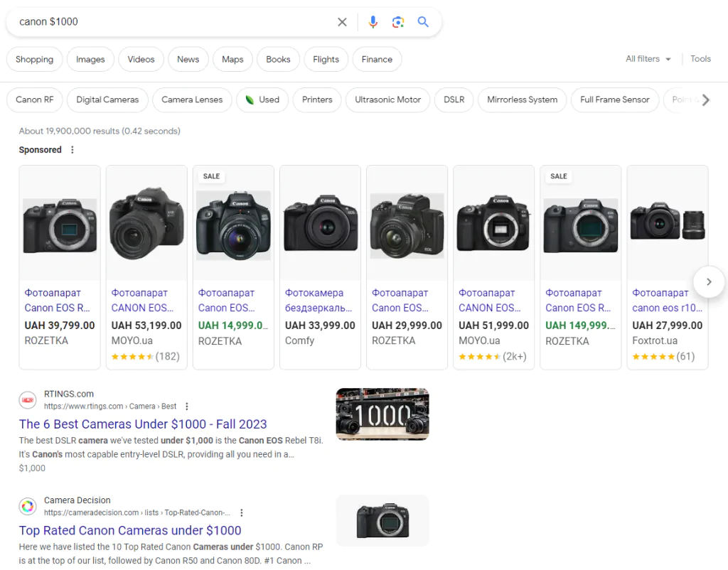
Task: Apply the DSLR filter chip
Action: (x=454, y=100)
